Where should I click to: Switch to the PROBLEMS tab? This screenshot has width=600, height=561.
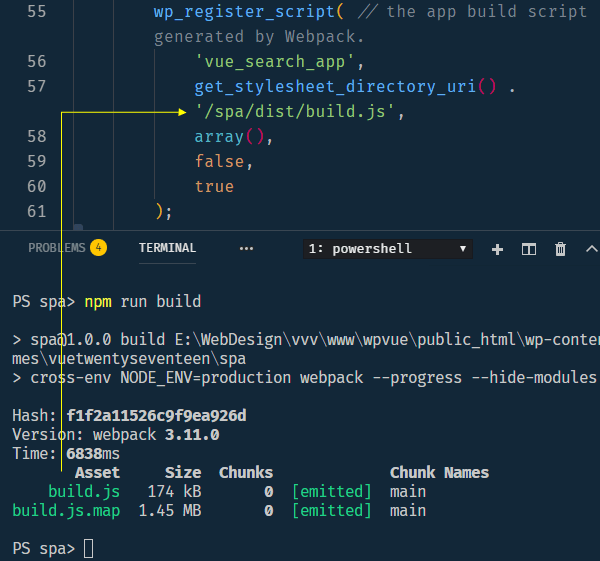pyautogui.click(x=56, y=248)
